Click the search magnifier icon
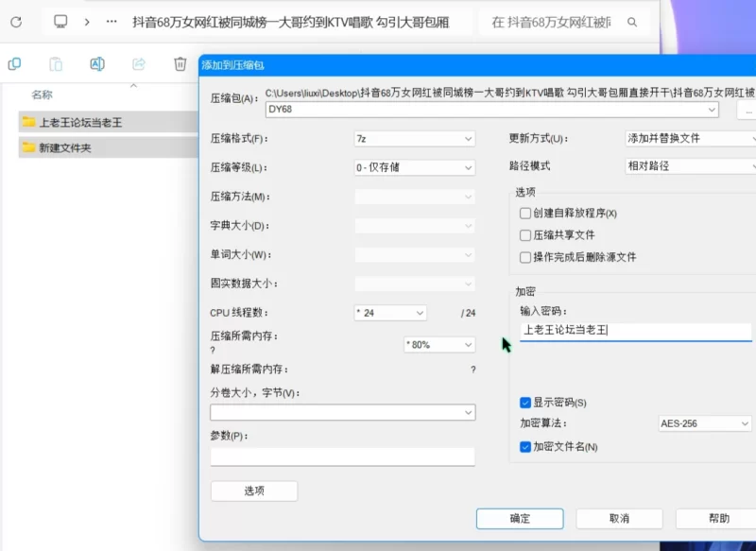The height and width of the screenshot is (551, 756). tap(632, 22)
